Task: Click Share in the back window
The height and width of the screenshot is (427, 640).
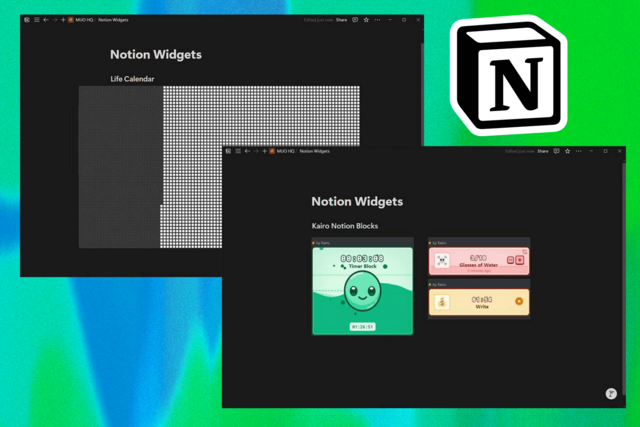Action: click(x=341, y=20)
